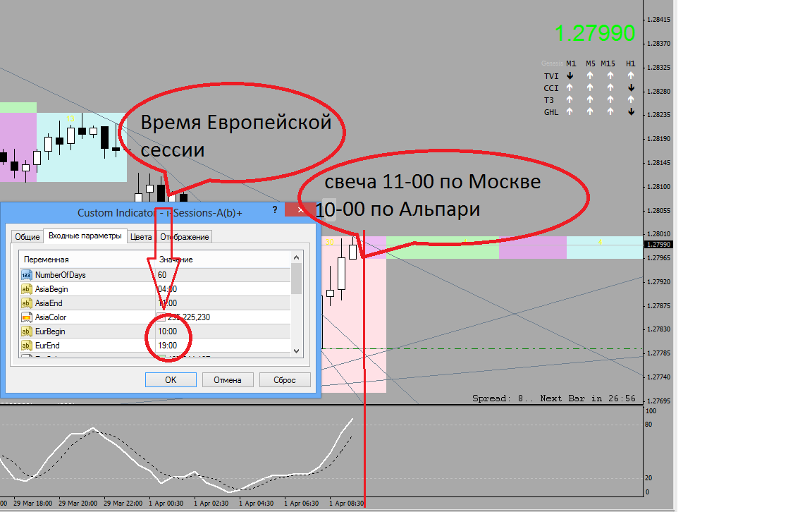Open the Общие tab

click(x=27, y=237)
